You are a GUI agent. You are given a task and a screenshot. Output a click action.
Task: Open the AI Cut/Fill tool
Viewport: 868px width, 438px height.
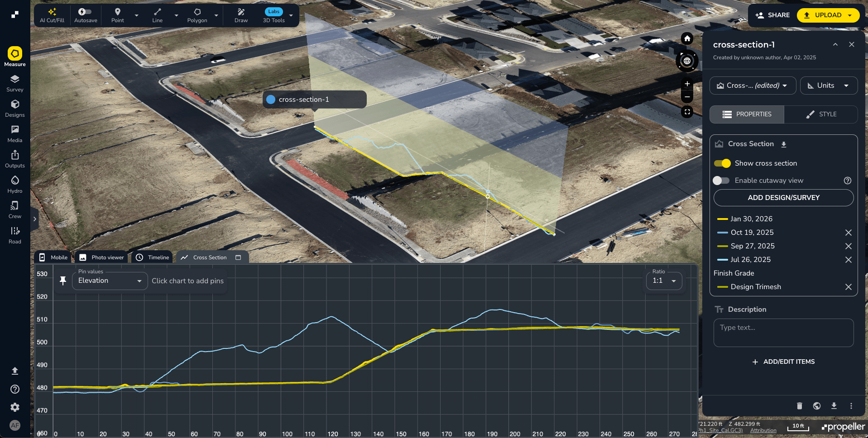coord(52,15)
